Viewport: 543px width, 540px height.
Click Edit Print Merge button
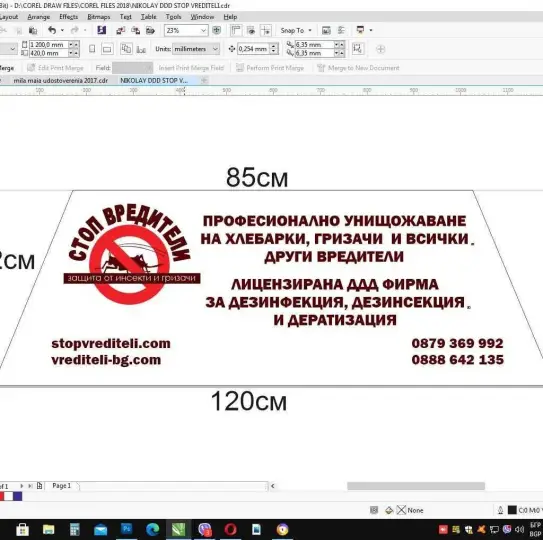55,68
